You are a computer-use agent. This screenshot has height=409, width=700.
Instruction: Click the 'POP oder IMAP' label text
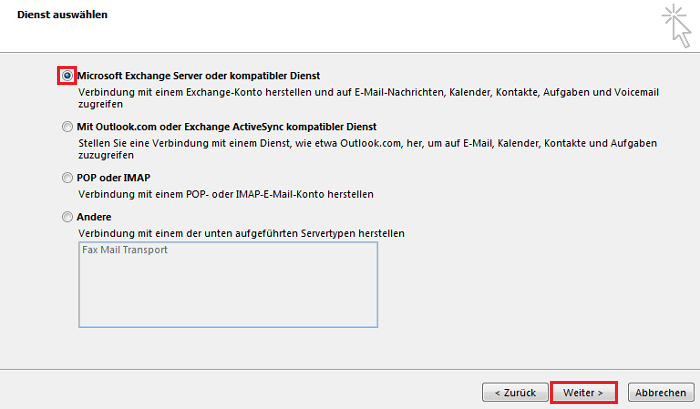[x=113, y=178]
